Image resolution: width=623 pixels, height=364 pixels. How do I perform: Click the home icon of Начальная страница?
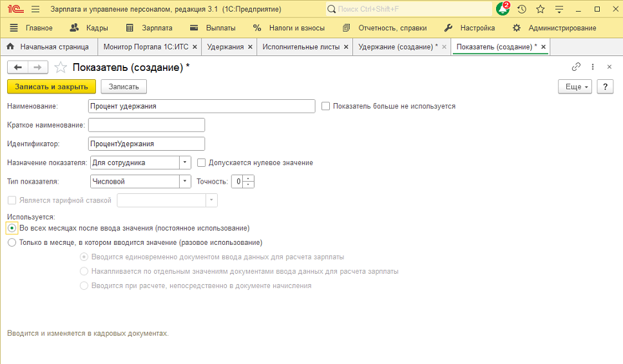click(x=11, y=46)
